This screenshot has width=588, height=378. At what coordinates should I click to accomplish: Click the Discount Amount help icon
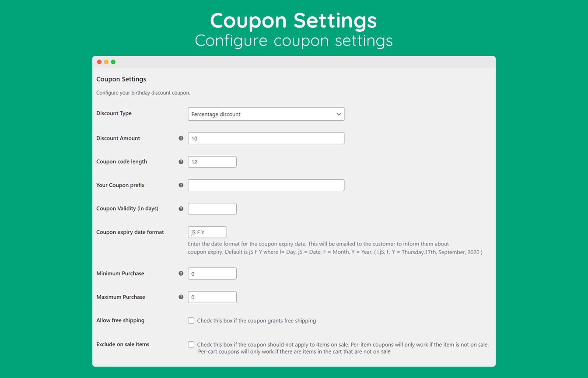click(x=181, y=138)
